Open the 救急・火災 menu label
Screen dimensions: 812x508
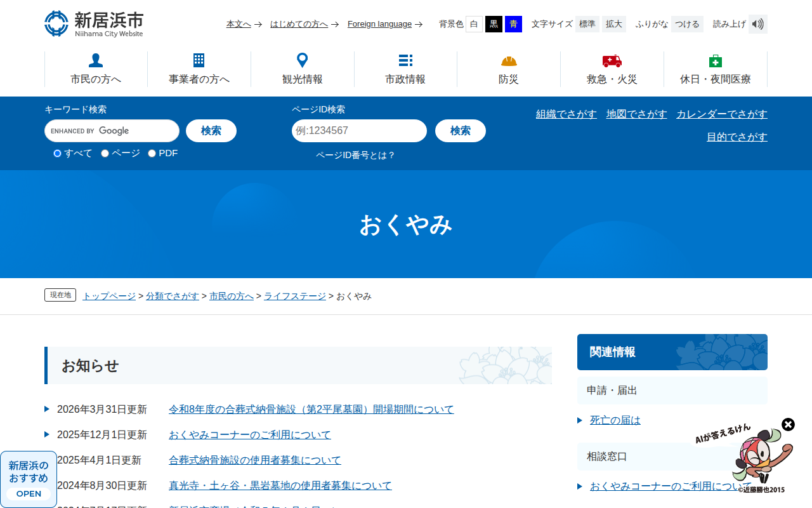click(x=612, y=79)
